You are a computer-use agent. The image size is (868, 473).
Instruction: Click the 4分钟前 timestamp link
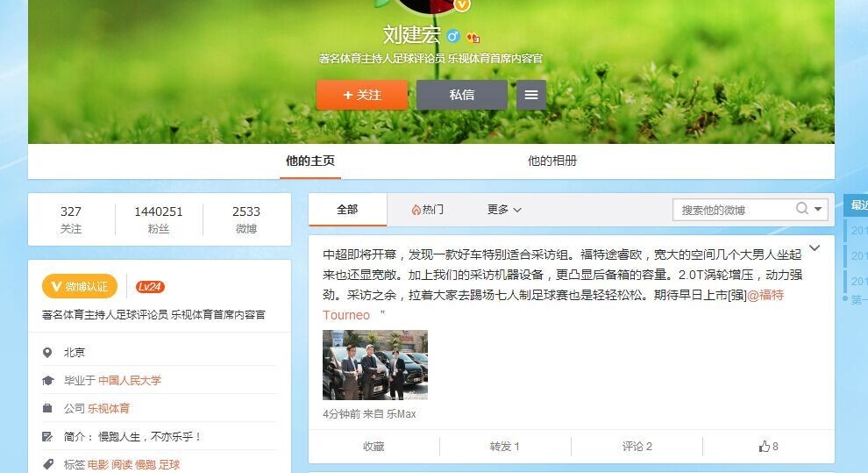pyautogui.click(x=341, y=413)
